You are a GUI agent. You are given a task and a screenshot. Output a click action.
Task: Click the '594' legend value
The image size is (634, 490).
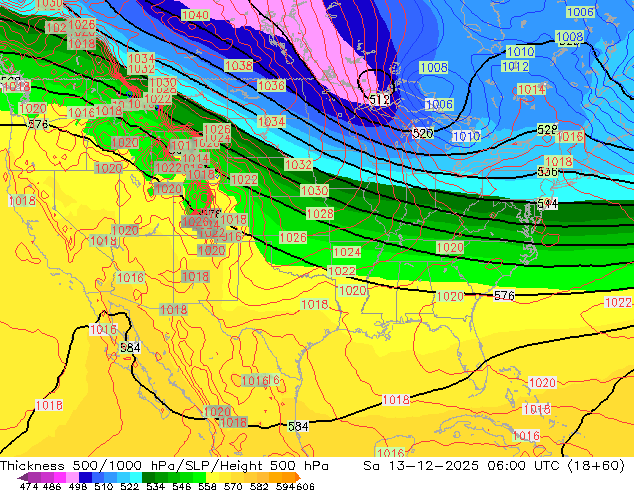click(x=285, y=486)
